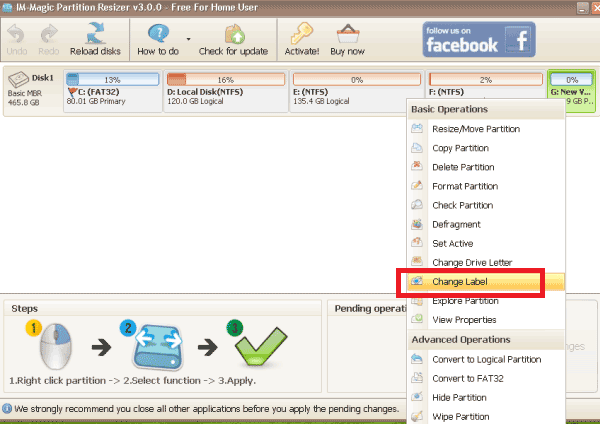The height and width of the screenshot is (424, 600).
Task: Click the 0% usage bar of E:
Action: coord(357,80)
